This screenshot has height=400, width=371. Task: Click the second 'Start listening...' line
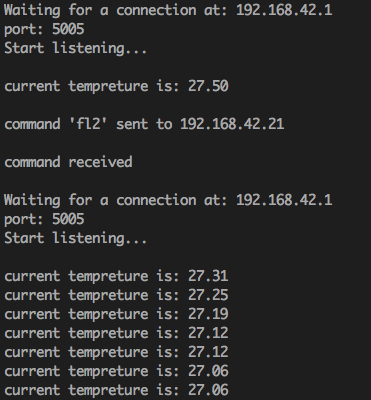[x=76, y=238]
